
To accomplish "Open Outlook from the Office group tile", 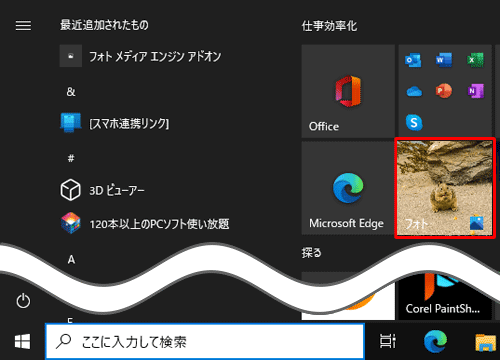I will [413, 60].
